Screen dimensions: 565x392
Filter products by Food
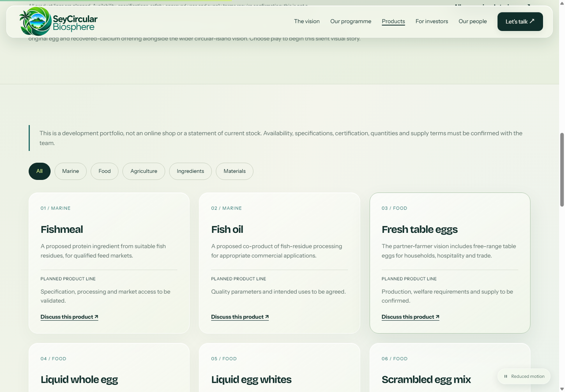pos(105,171)
